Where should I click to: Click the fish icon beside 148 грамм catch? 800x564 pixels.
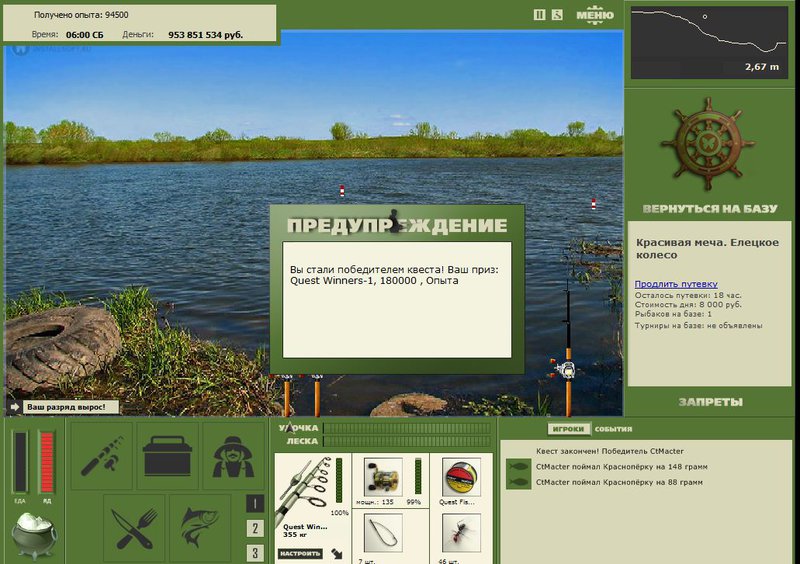coord(518,467)
